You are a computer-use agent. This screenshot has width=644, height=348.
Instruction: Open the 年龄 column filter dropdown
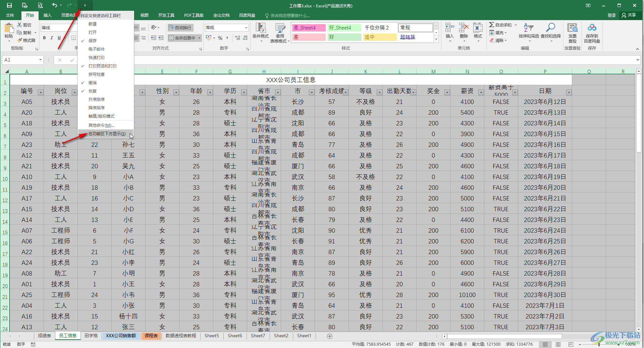coord(210,92)
